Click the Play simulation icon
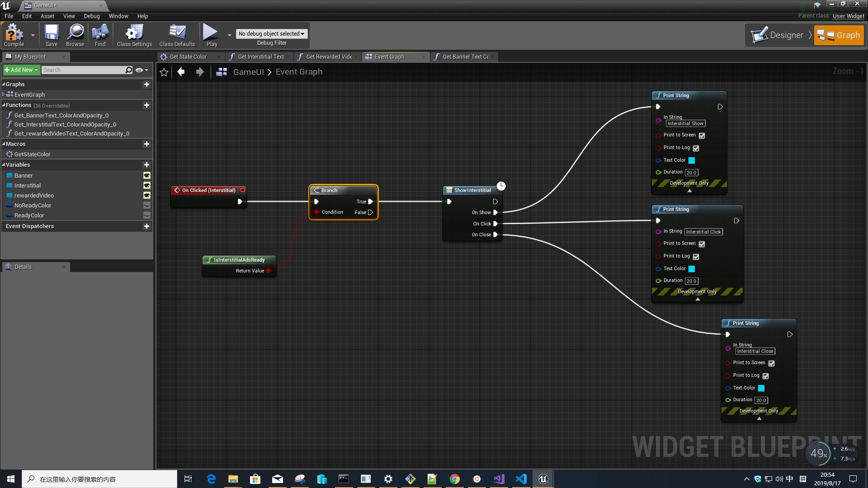Screen dimensions: 868x488 (x=212, y=33)
